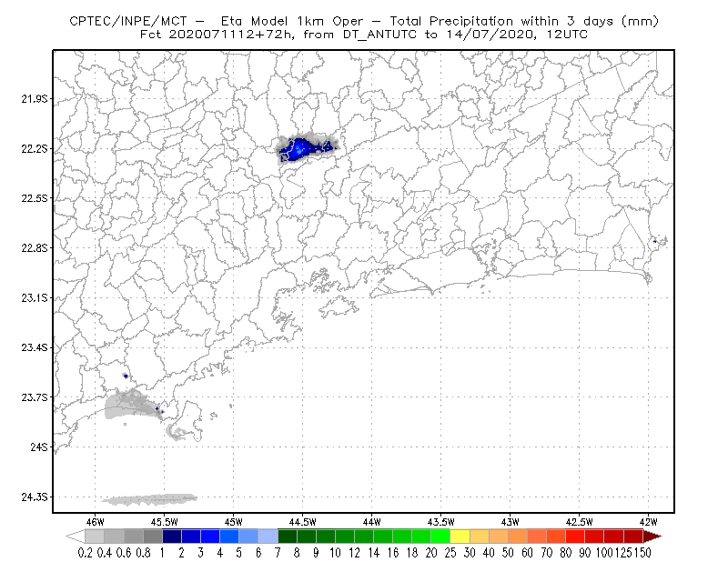This screenshot has width=728, height=562.
Task: Click the light blue 6 mm legend swatch
Action: [x=268, y=537]
